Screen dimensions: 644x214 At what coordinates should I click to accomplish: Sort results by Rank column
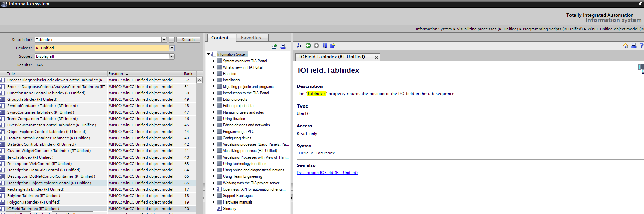189,74
